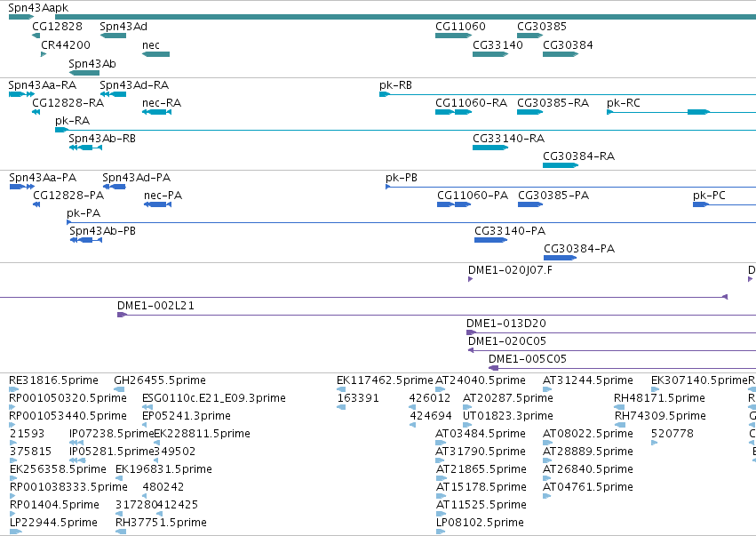The height and width of the screenshot is (536, 756).
Task: Click the CG30384 gene label
Action: point(568,45)
